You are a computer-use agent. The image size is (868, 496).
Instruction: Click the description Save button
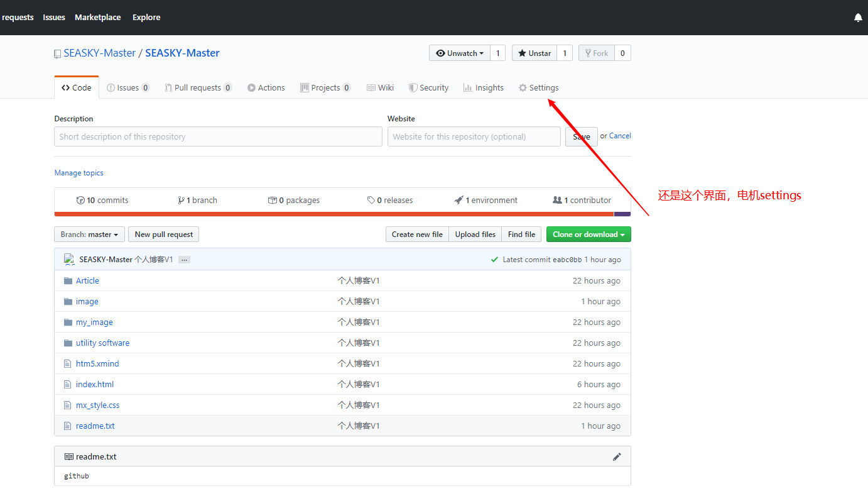(582, 136)
